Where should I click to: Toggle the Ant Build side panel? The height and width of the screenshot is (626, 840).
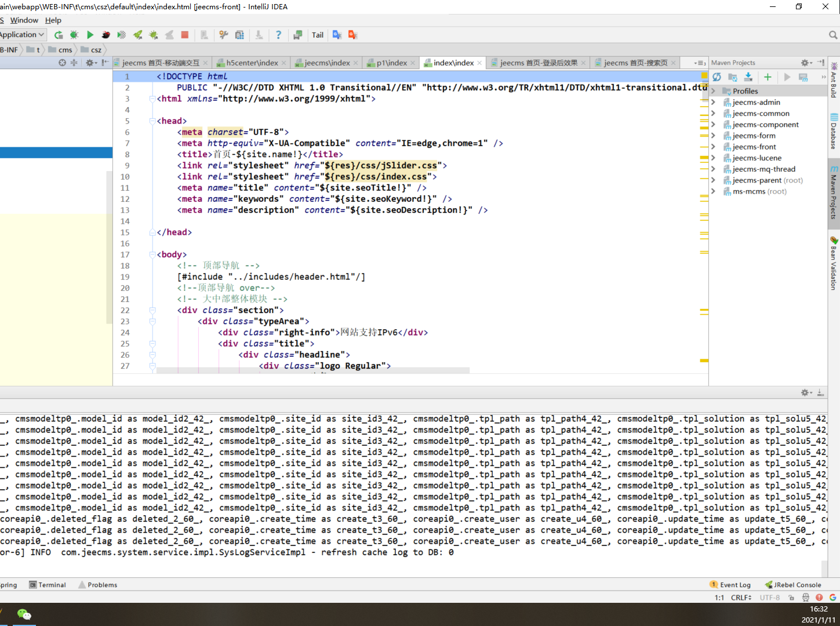click(x=834, y=80)
